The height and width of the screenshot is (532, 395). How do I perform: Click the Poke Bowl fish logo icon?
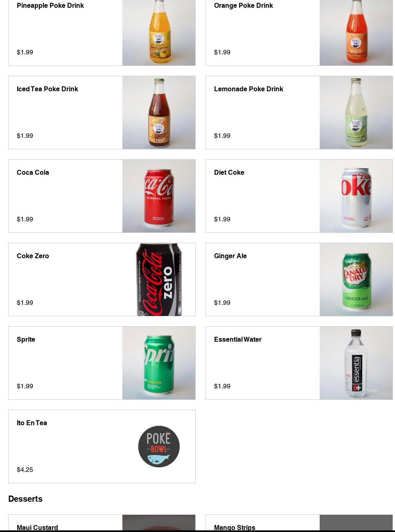159,446
